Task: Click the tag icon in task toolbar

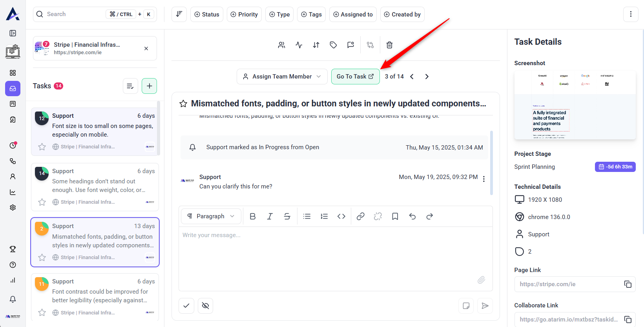Action: click(x=333, y=45)
